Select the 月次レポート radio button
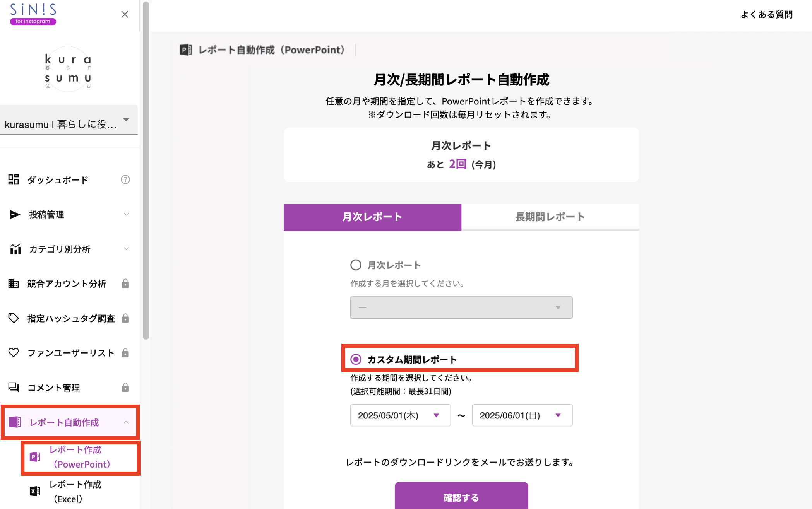 [355, 265]
